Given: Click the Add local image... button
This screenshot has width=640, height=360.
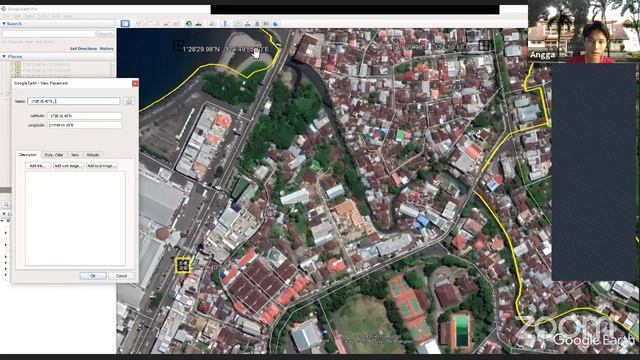Looking at the screenshot, I should 102,166.
